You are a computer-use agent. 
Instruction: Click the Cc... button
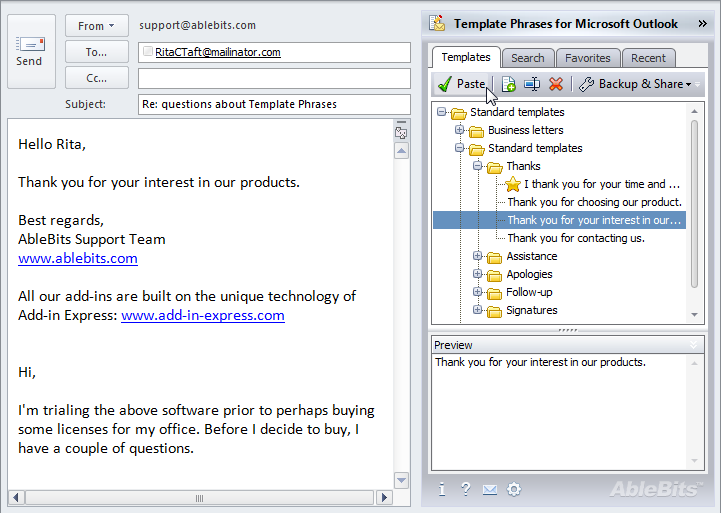coord(97,78)
